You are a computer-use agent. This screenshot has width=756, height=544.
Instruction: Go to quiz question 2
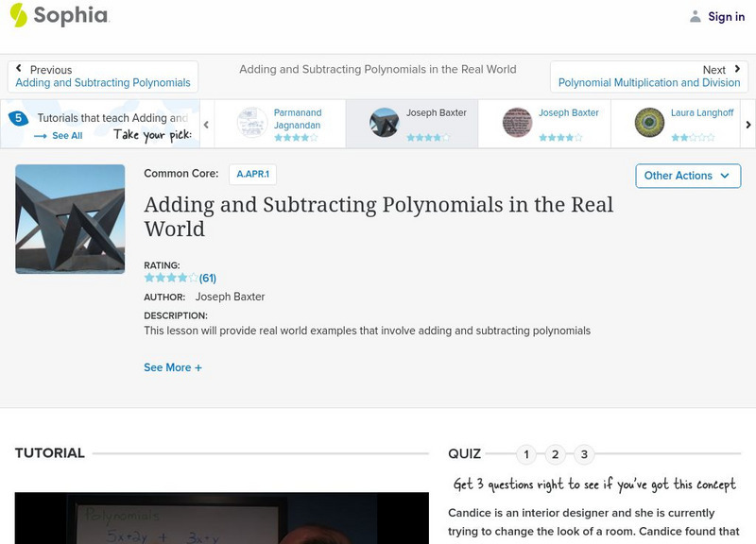click(556, 454)
